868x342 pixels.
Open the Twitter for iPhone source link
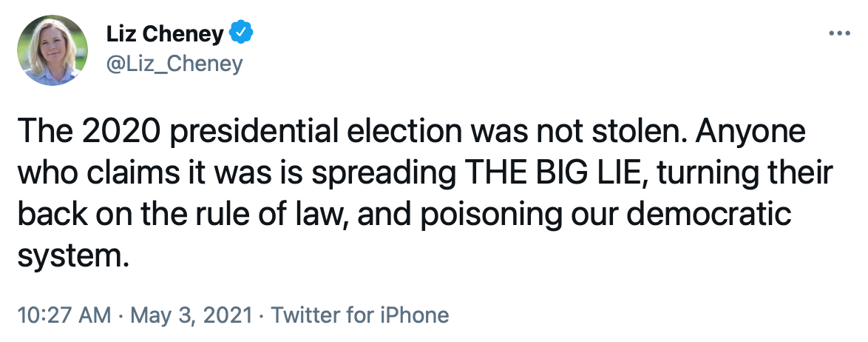360,315
